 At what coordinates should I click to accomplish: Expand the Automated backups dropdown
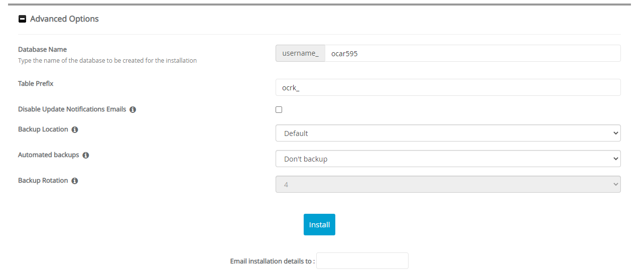pyautogui.click(x=448, y=159)
